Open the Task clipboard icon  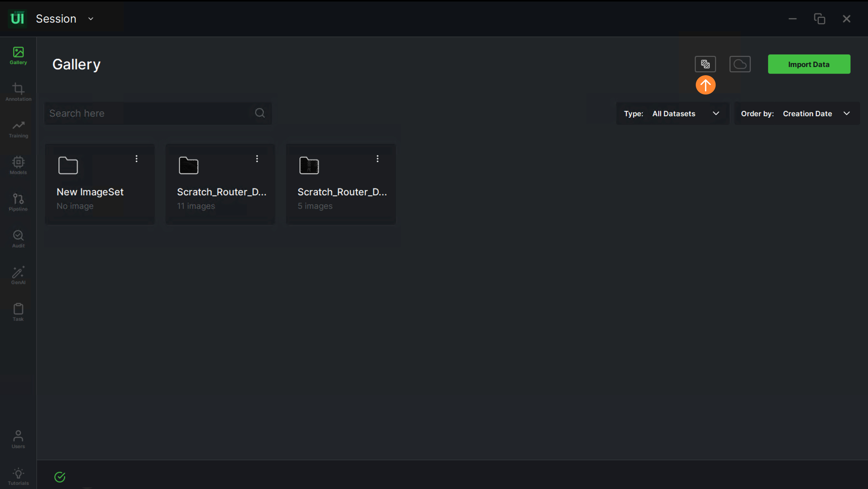pos(18,312)
